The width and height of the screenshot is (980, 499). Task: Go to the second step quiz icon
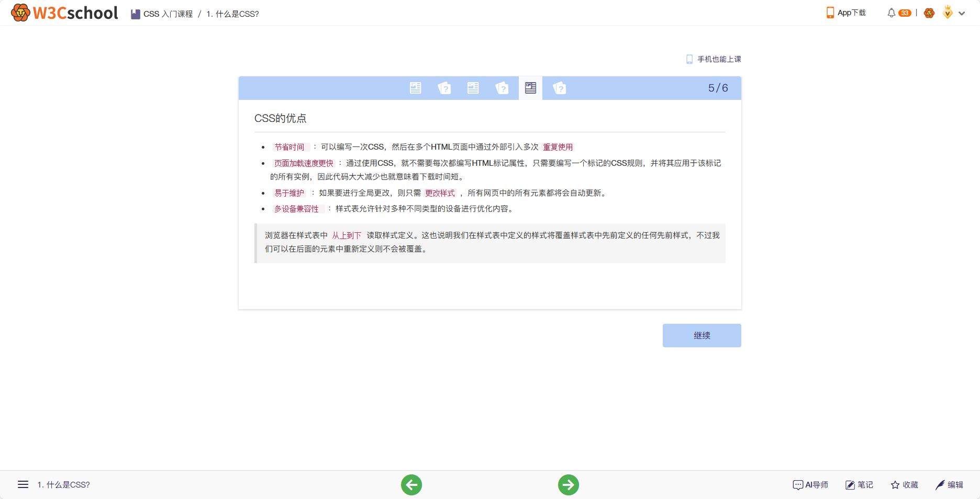point(444,88)
